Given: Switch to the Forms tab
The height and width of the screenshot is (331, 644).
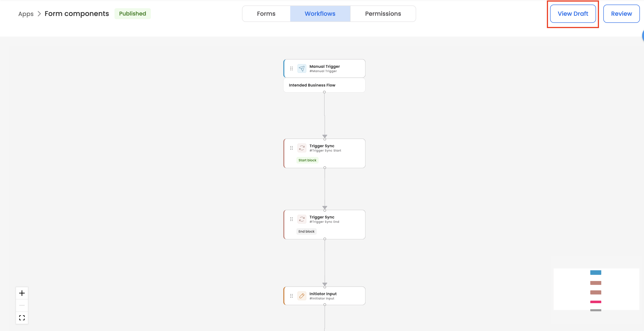Looking at the screenshot, I should 266,14.
